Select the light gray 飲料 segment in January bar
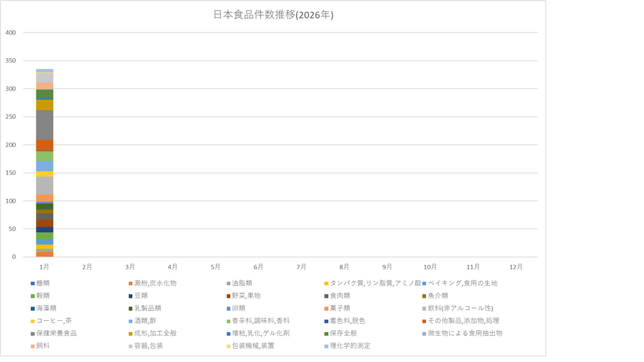Screen dimensions: 644x362 (x=45, y=185)
